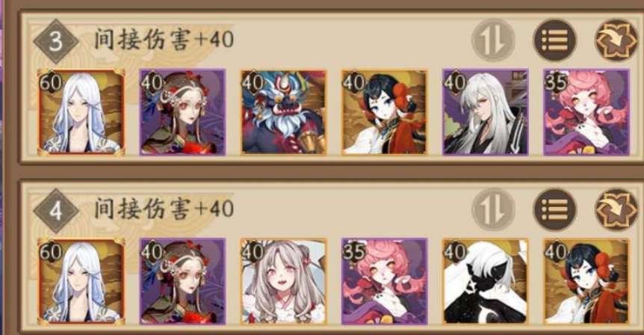
Task: Open the list menu icon for team 3
Action: pos(555,40)
